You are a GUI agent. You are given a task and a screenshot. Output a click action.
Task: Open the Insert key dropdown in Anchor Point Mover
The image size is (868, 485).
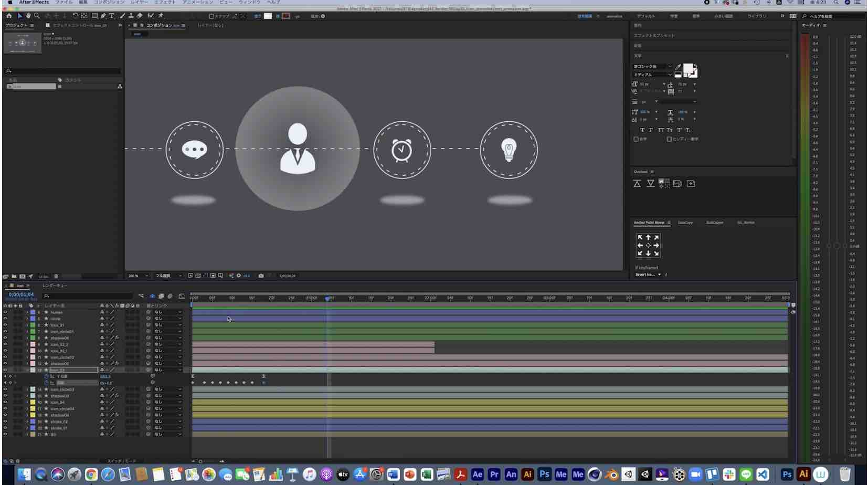pos(648,275)
